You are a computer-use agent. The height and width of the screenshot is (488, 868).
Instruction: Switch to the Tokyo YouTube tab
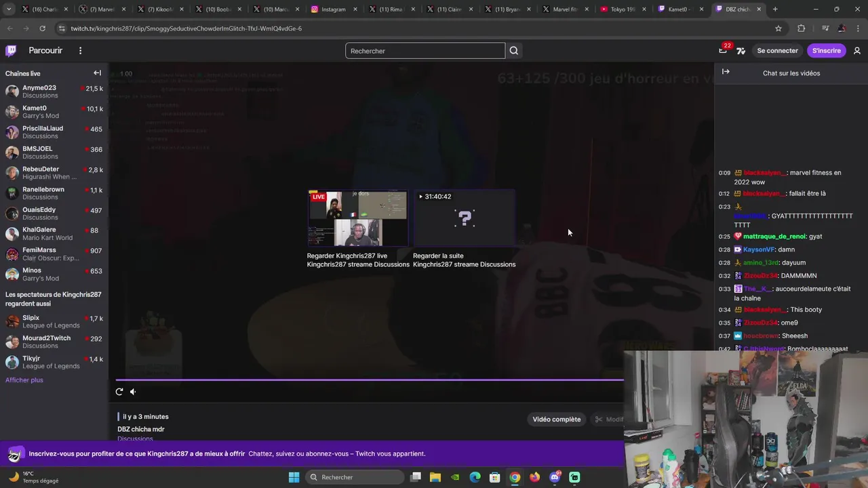[x=620, y=9]
